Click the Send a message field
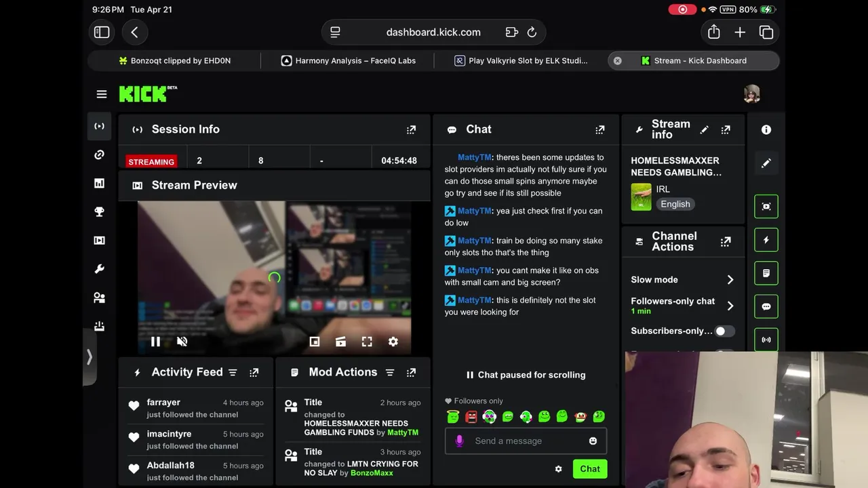 click(x=526, y=441)
